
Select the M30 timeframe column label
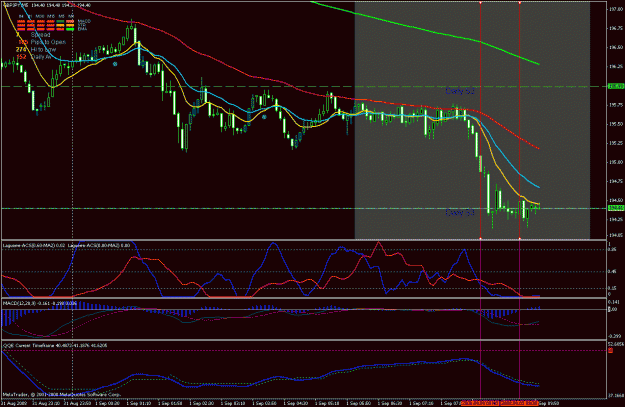click(40, 16)
